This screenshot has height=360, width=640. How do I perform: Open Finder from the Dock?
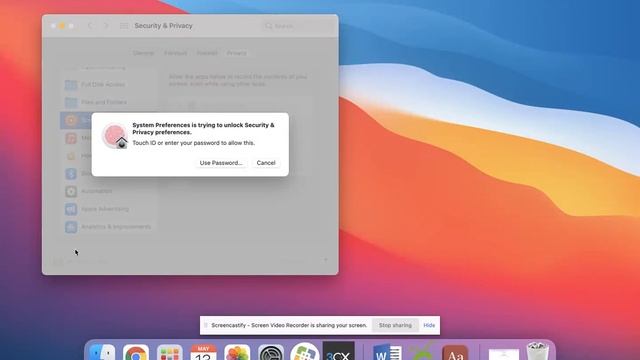102,352
